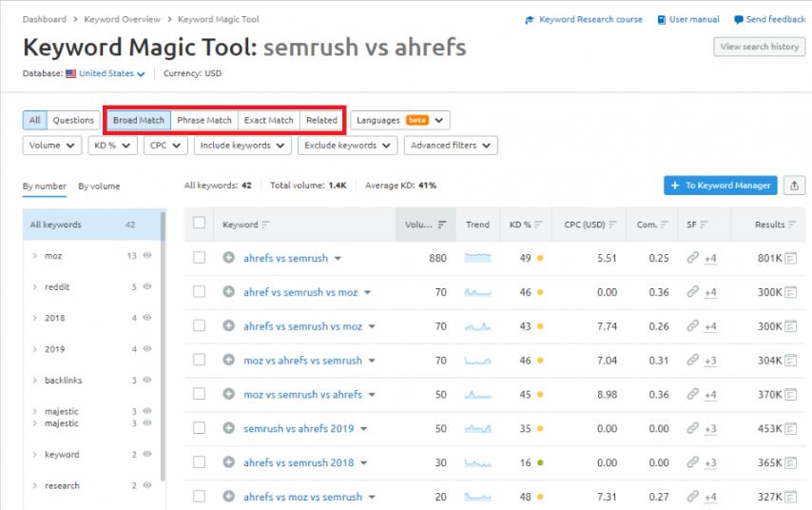Image resolution: width=812 pixels, height=510 pixels.
Task: Select the Questions tab
Action: point(73,121)
